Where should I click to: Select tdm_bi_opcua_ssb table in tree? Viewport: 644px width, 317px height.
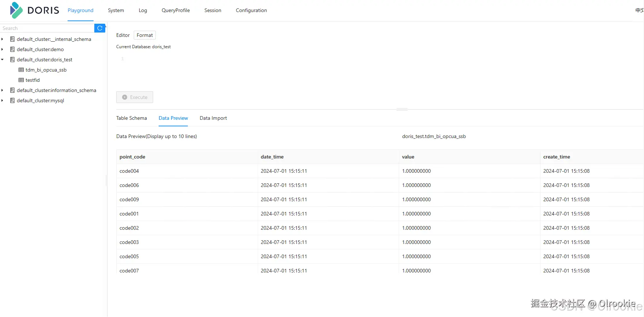[x=46, y=70]
